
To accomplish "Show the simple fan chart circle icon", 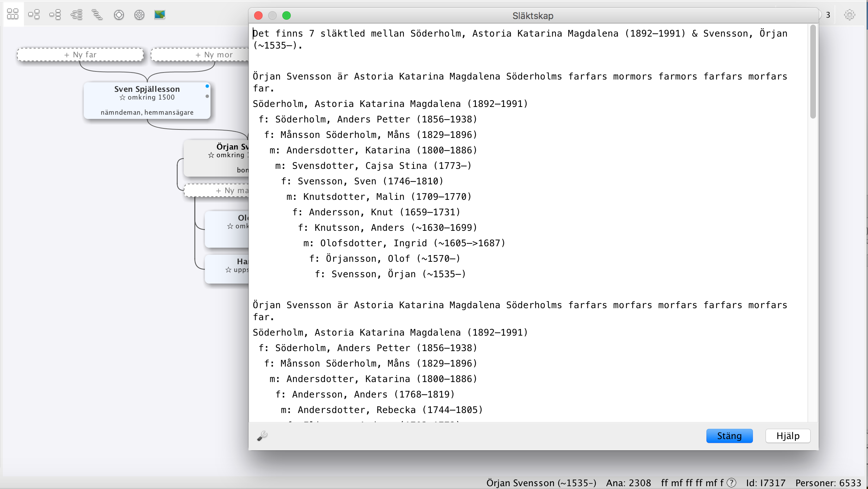I will (119, 15).
